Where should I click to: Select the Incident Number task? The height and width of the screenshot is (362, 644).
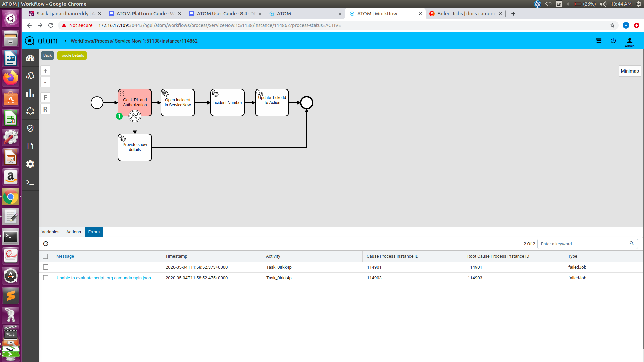tap(227, 103)
